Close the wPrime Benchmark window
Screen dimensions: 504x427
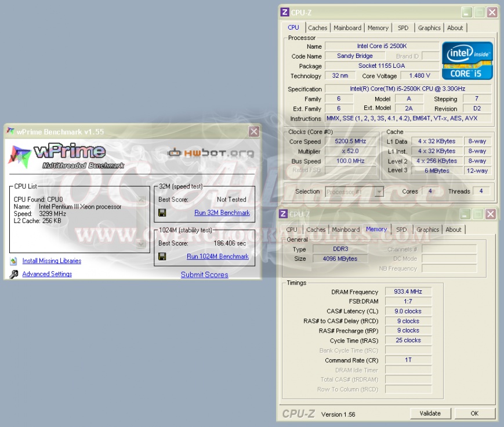[x=253, y=132]
